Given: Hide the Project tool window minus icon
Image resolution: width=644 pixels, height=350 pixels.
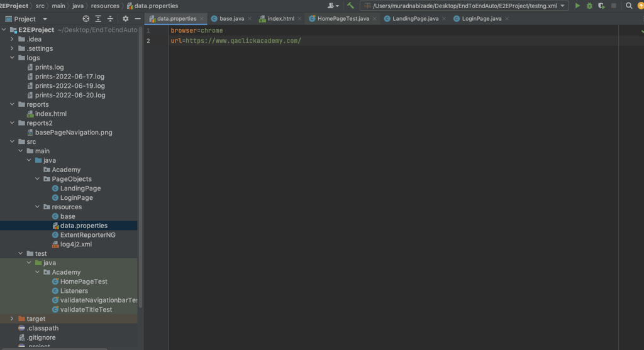Looking at the screenshot, I should (138, 19).
